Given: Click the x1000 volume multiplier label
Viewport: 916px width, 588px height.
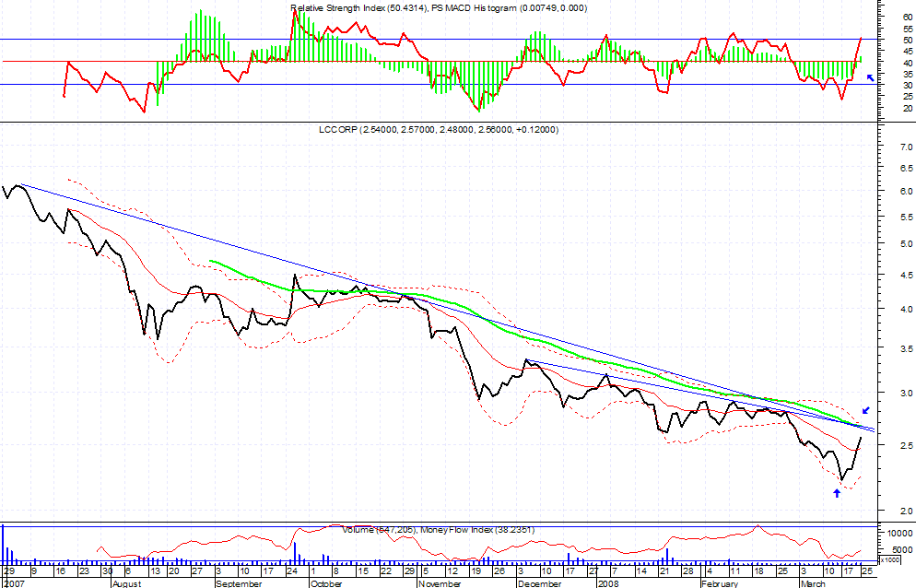Looking at the screenshot, I should coord(890,559).
